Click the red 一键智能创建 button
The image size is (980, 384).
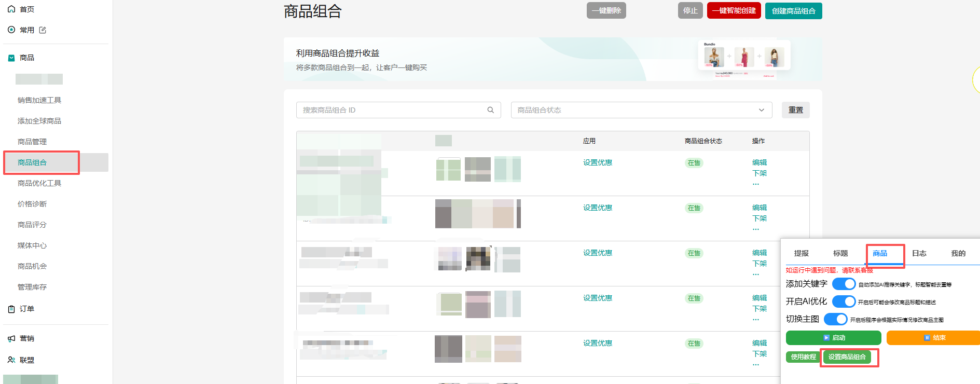tap(734, 11)
